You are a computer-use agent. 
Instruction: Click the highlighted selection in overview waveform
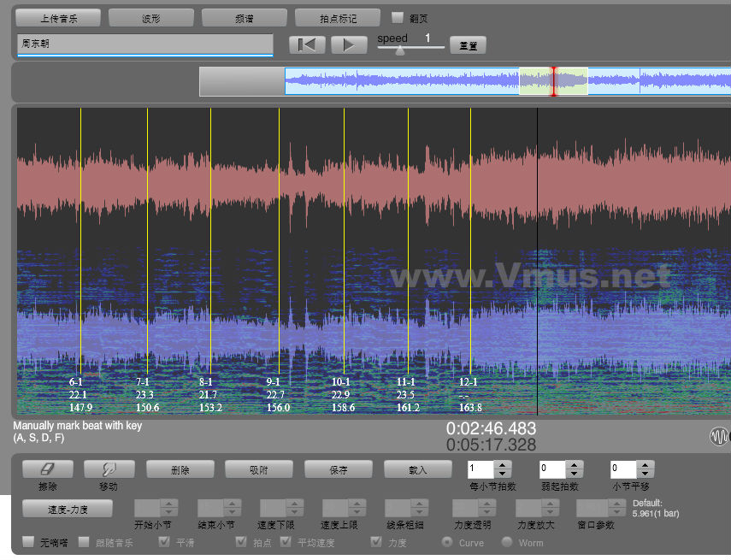pyautogui.click(x=553, y=81)
